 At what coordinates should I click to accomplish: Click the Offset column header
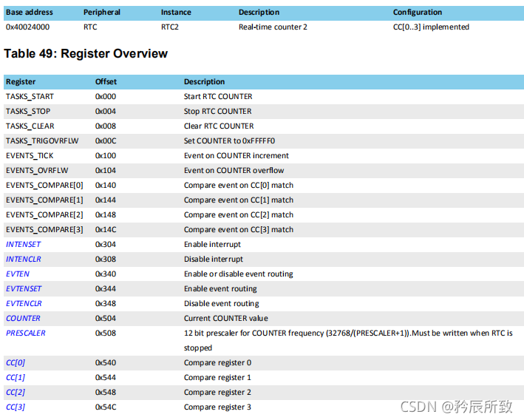pyautogui.click(x=106, y=81)
